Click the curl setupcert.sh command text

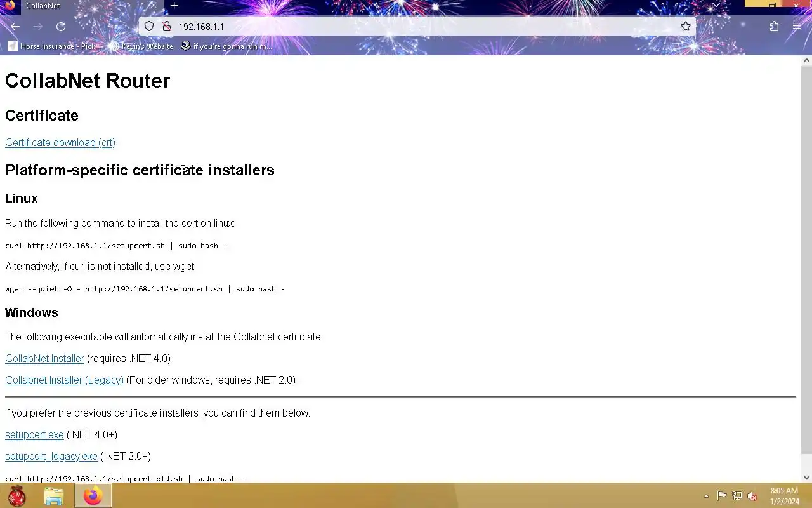[116, 246]
